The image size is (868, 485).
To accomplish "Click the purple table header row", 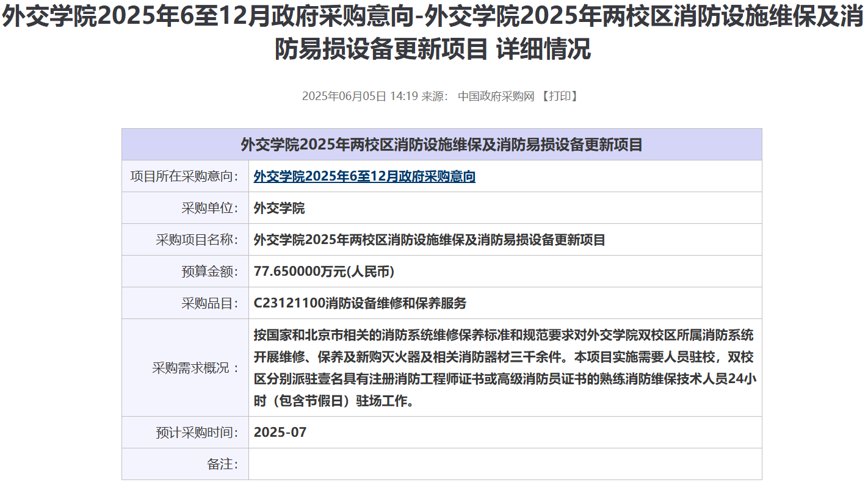I will pos(441,145).
